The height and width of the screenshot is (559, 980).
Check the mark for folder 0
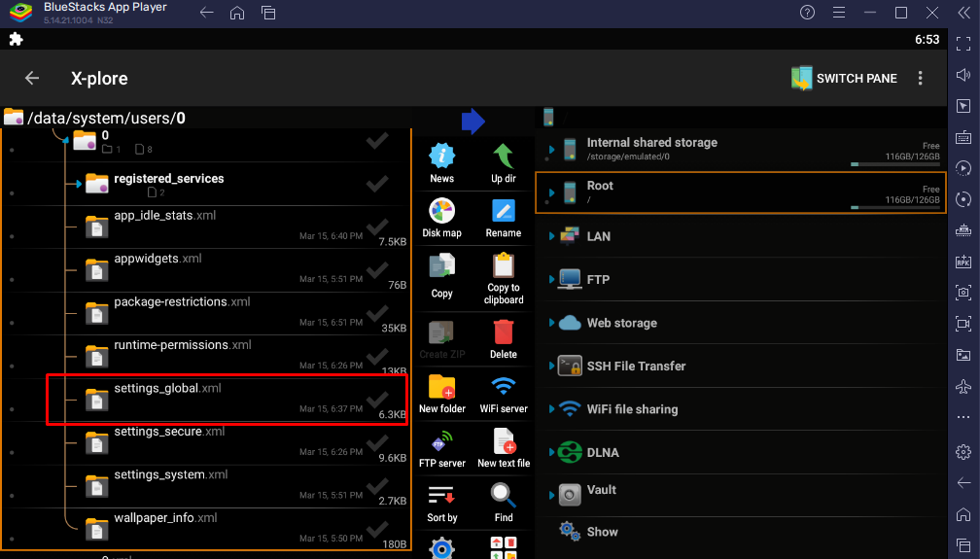point(377,141)
